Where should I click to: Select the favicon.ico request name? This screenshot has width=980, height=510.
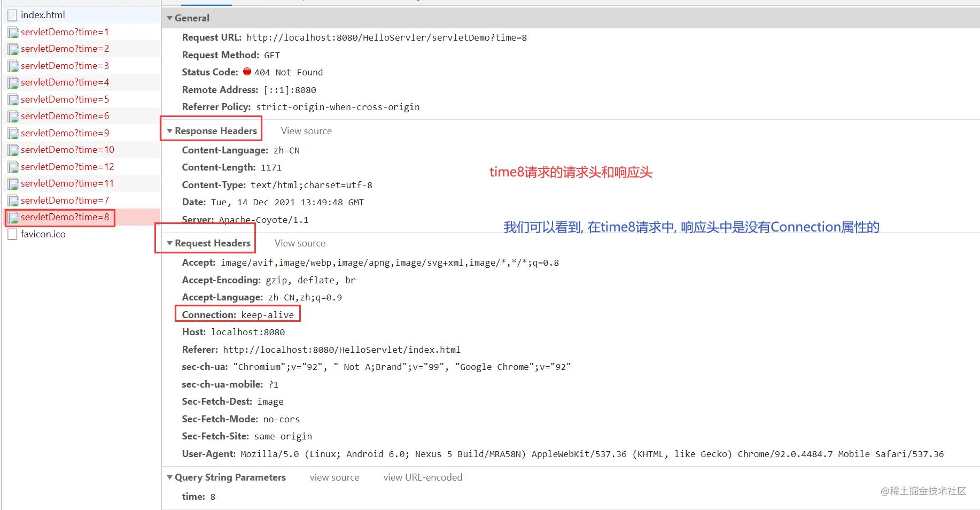[43, 234]
